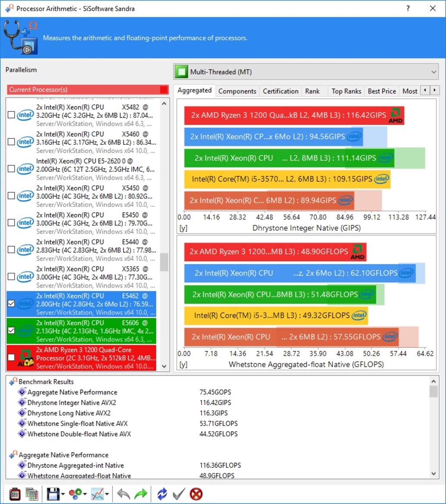Click the green Multi-Threaded icon
Viewport: 446px width, 504px height.
click(181, 72)
